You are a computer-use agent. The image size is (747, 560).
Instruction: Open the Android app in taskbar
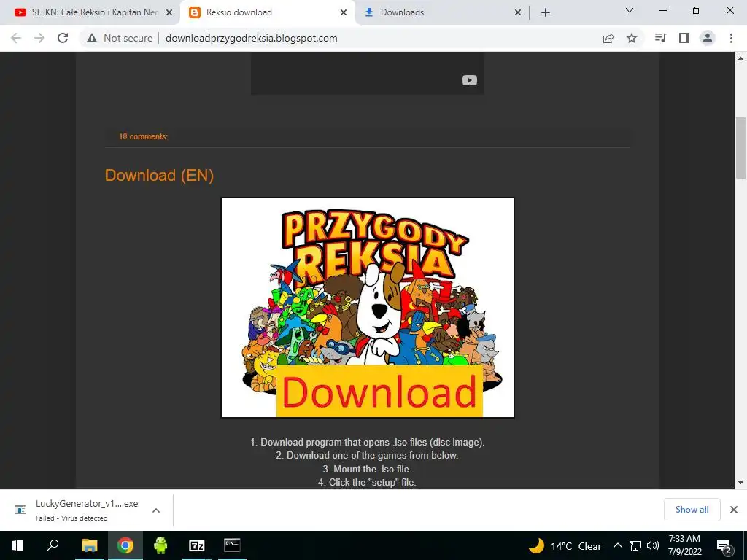(x=160, y=545)
